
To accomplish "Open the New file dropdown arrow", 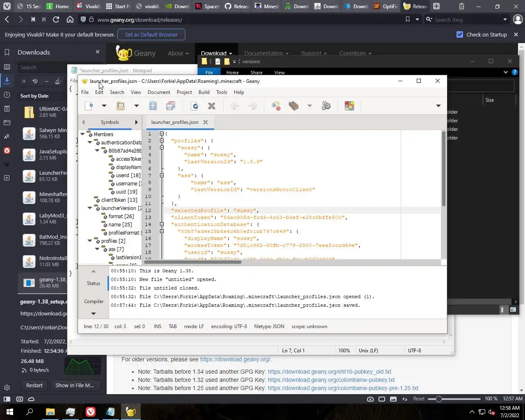I will click(104, 106).
